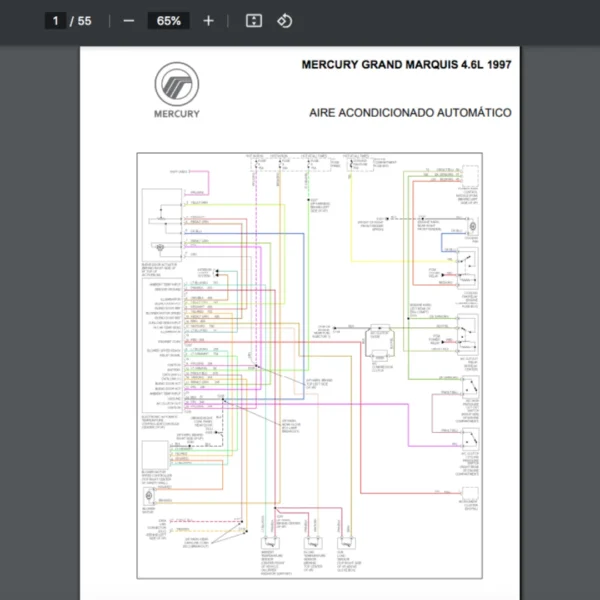This screenshot has width=600, height=600.
Task: Select the current page number field
Action: [x=56, y=21]
